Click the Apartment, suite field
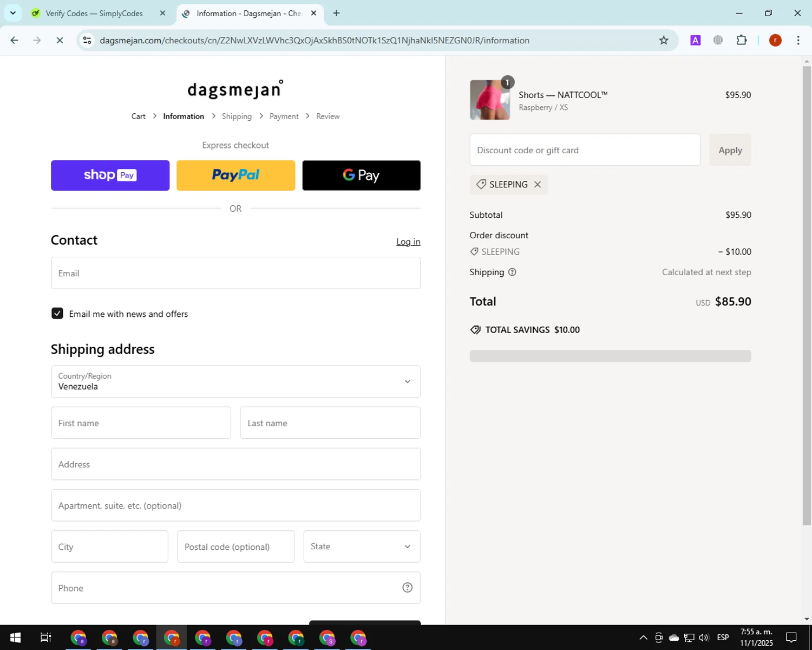Screen dimensions: 812x650 [x=235, y=505]
